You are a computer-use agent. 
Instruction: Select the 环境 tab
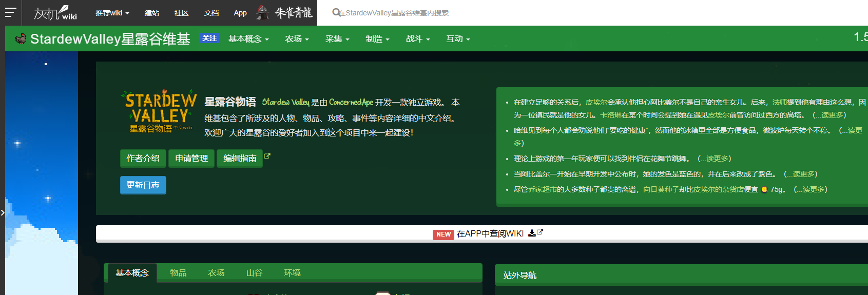click(292, 273)
